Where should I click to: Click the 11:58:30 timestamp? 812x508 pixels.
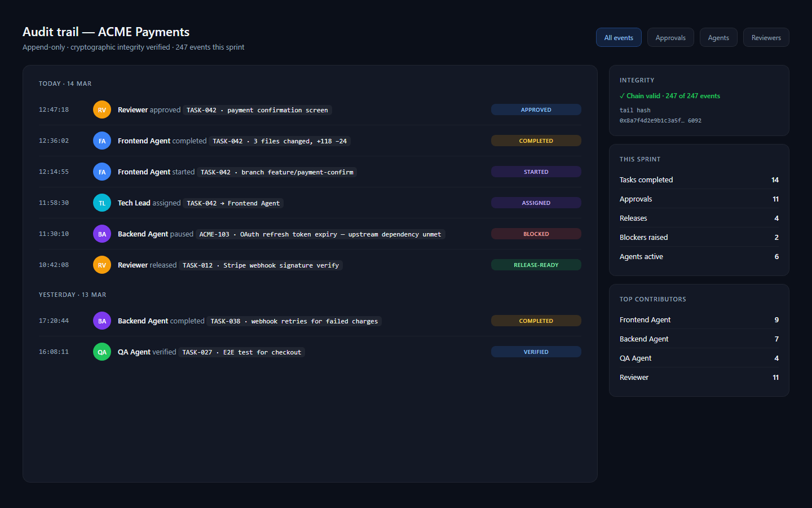(x=54, y=203)
